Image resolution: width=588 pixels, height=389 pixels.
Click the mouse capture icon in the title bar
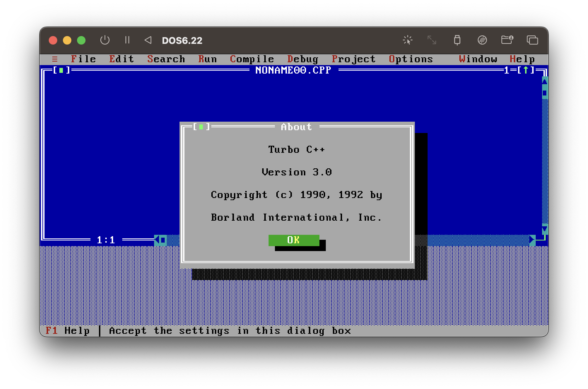click(407, 40)
